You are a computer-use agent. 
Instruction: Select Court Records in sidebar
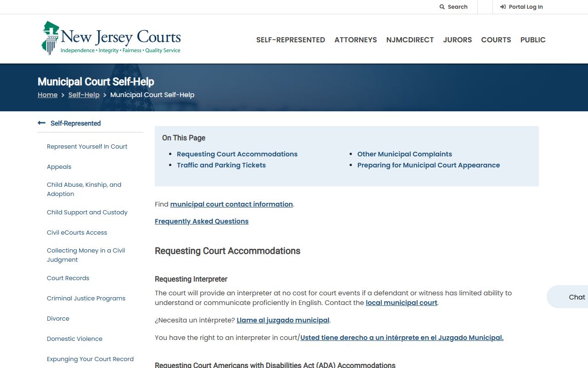(x=68, y=278)
